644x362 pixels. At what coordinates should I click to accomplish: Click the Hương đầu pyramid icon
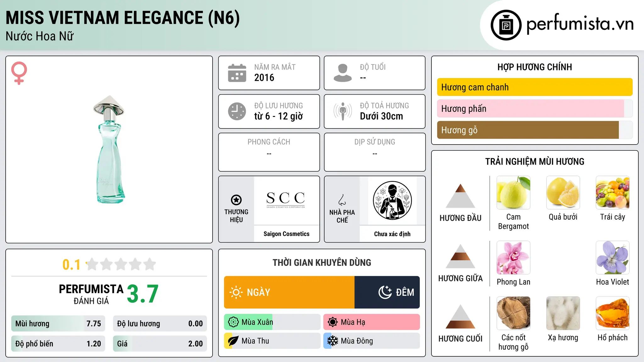click(460, 196)
